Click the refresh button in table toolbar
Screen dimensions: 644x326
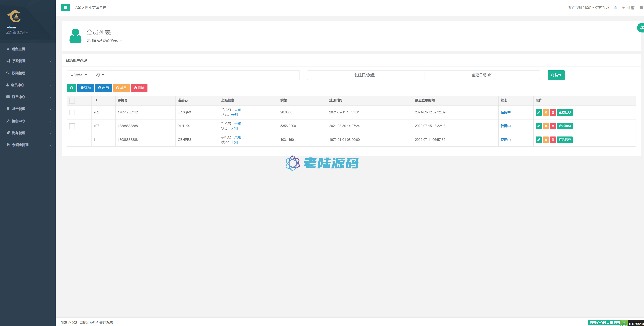[x=72, y=88]
